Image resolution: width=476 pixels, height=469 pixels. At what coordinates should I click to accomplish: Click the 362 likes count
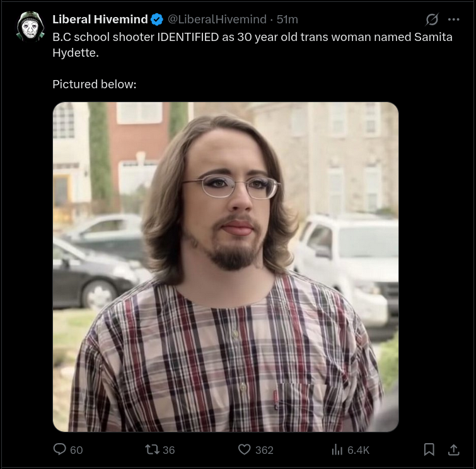264,450
